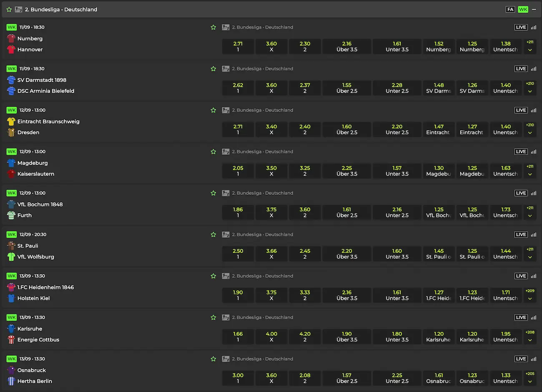Click the Furth green-striped jersey icon
This screenshot has height=392, width=542.
click(11, 215)
